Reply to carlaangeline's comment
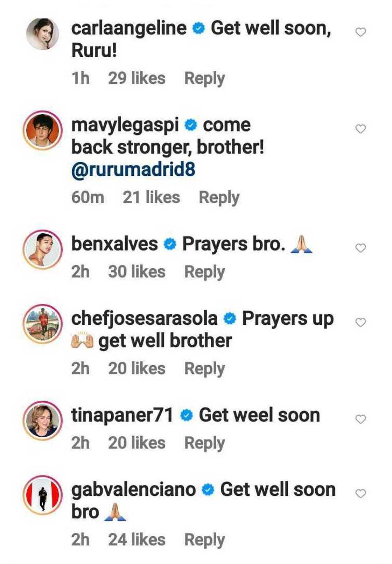Image resolution: width=392 pixels, height=564 pixels. [204, 78]
